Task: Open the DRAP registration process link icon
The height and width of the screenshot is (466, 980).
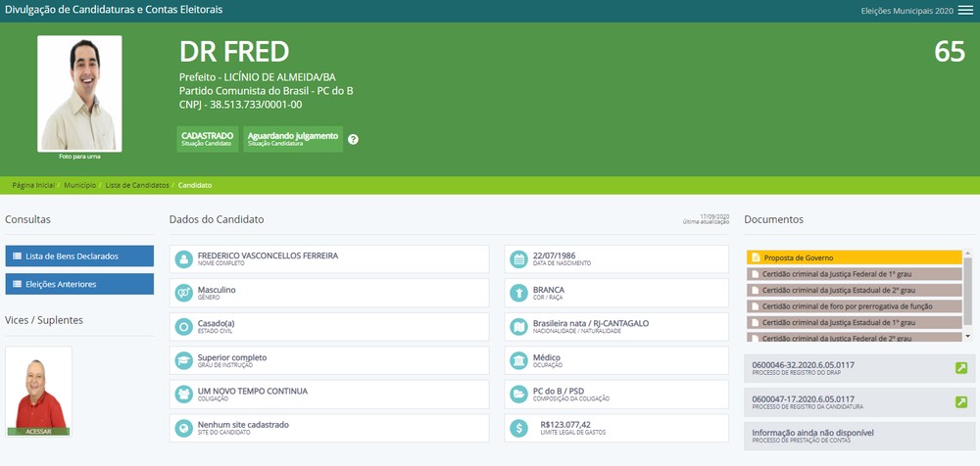Action: [961, 368]
